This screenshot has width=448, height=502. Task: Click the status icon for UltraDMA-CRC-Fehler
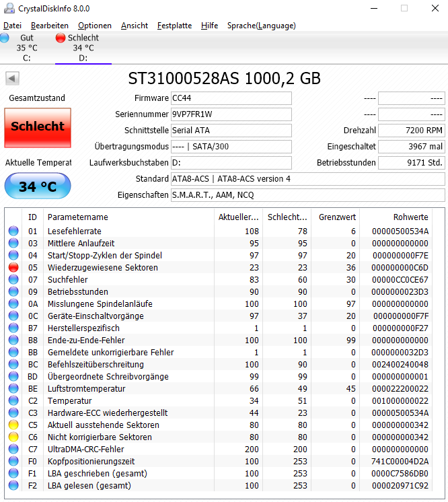[13, 449]
